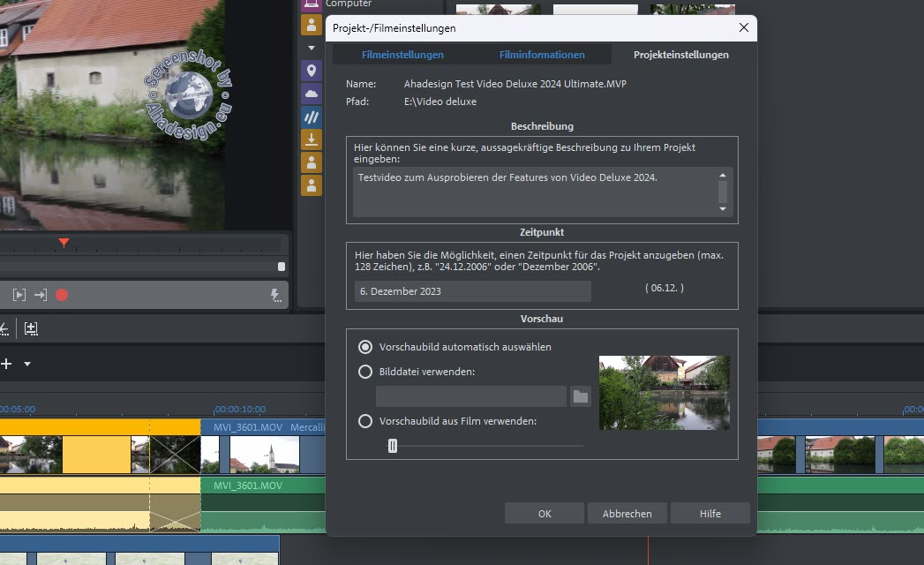
Task: Browse for image file with folder icon
Action: tap(581, 396)
